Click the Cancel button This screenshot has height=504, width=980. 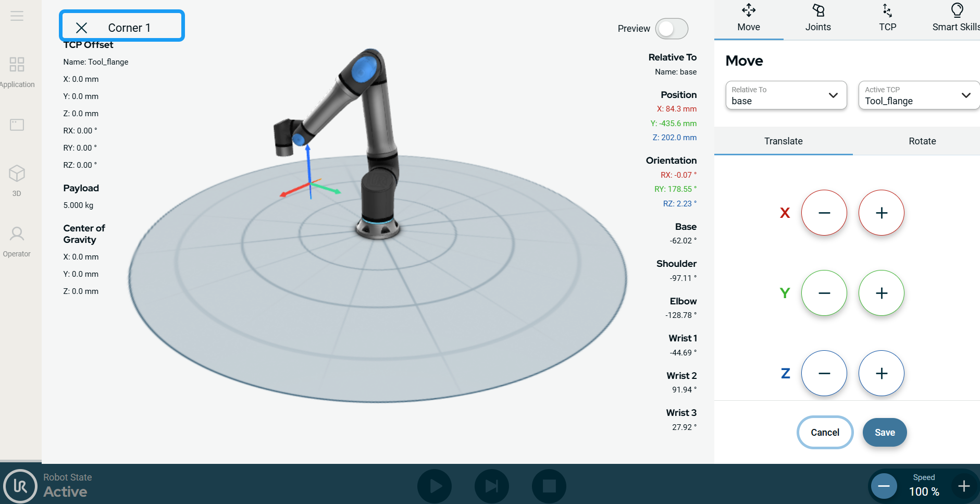(x=825, y=433)
